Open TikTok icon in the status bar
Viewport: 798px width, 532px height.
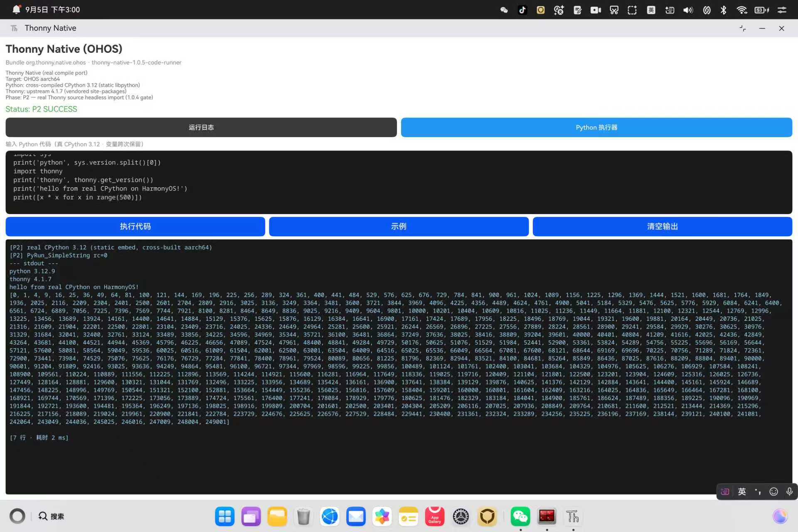(522, 10)
